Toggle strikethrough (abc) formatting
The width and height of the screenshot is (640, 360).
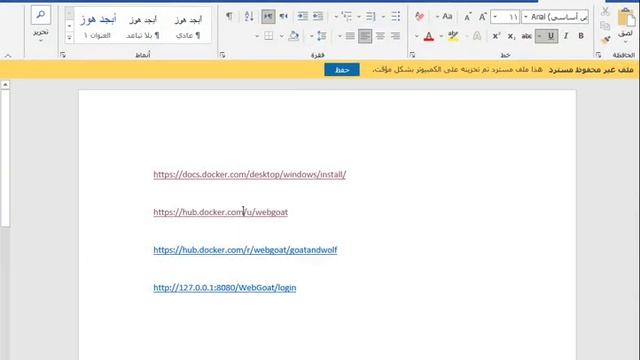(527, 36)
